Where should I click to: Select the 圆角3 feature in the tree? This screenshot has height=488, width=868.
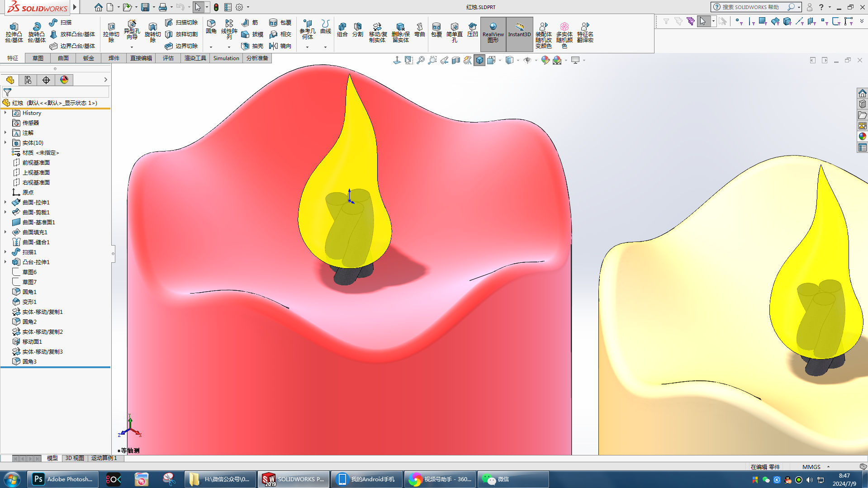(x=29, y=362)
